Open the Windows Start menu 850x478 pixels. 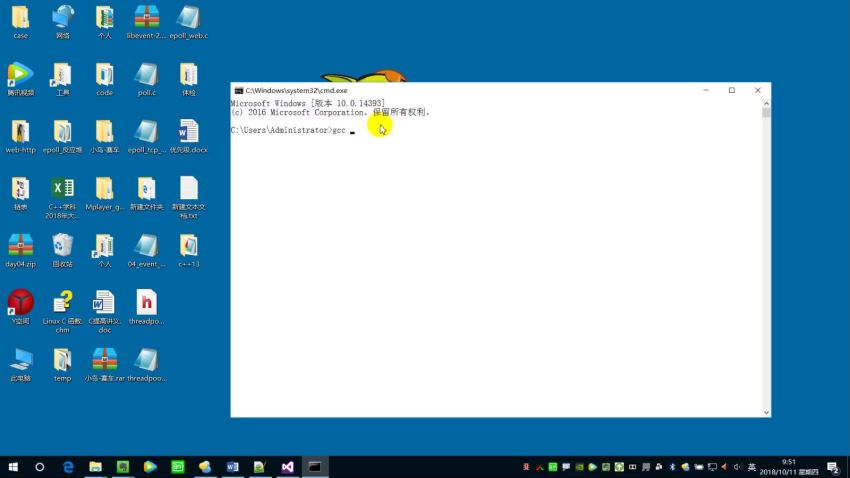click(13, 467)
